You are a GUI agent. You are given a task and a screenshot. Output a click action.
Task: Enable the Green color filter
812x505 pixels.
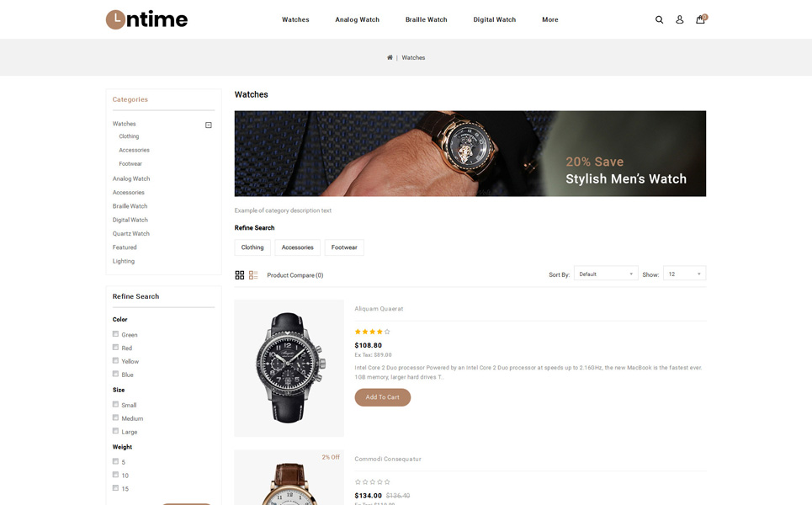115,334
